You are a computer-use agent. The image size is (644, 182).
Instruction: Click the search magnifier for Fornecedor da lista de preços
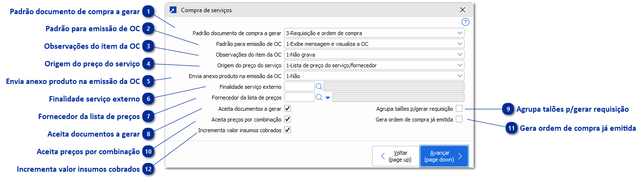319,97
